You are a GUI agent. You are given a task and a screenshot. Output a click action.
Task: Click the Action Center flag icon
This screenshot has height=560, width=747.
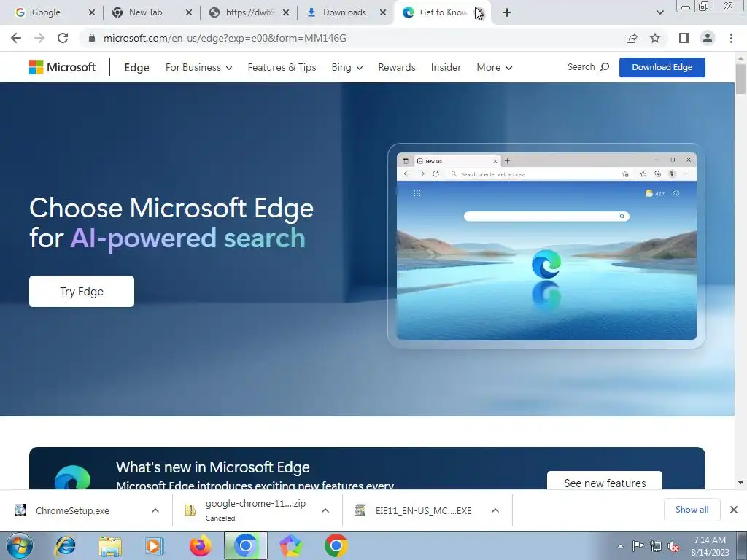tap(638, 545)
